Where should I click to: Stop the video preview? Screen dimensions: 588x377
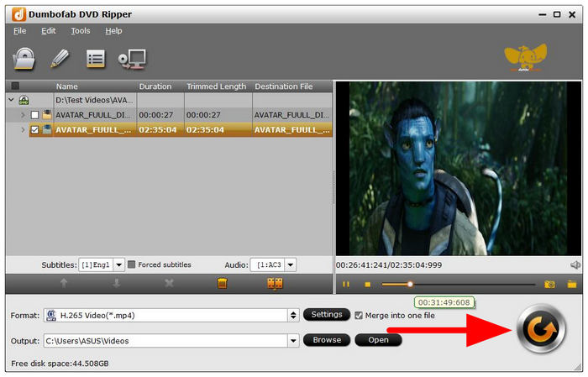click(368, 285)
